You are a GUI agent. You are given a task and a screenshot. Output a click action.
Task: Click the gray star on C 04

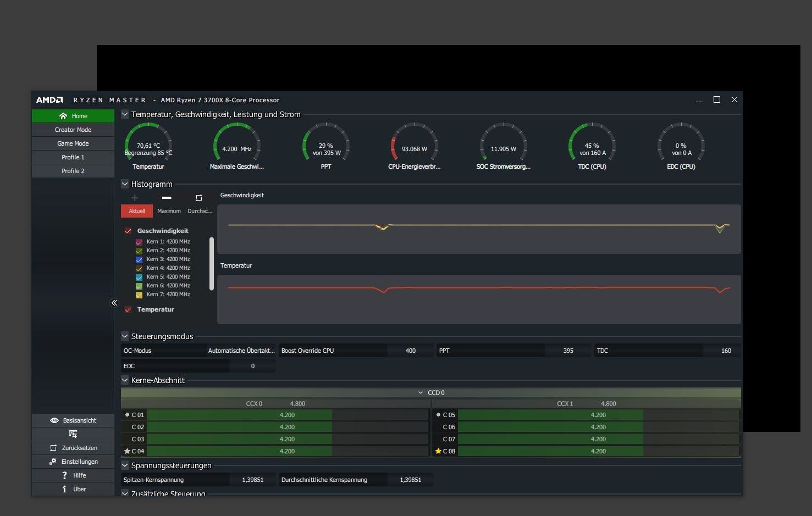coord(127,451)
